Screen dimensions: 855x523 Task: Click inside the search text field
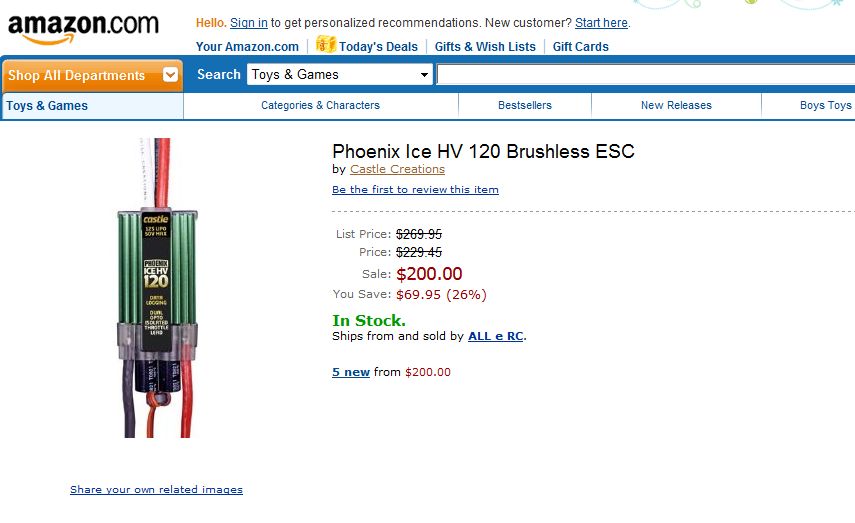[646, 75]
